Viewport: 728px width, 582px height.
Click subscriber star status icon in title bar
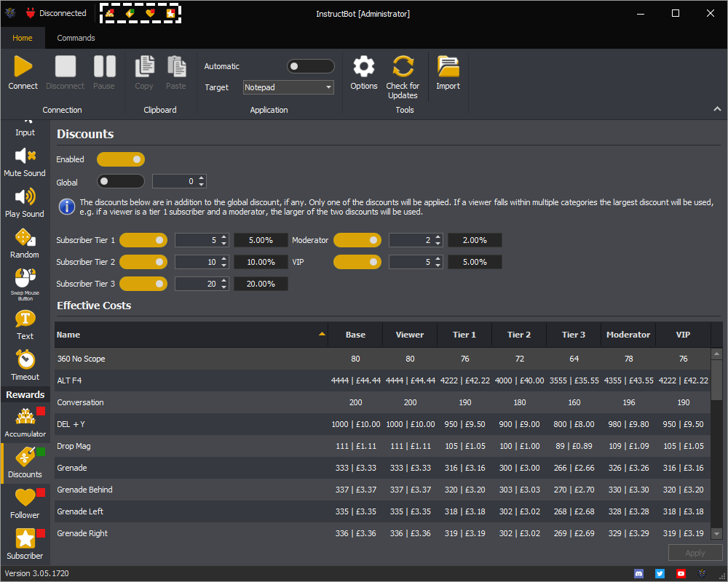click(x=170, y=13)
